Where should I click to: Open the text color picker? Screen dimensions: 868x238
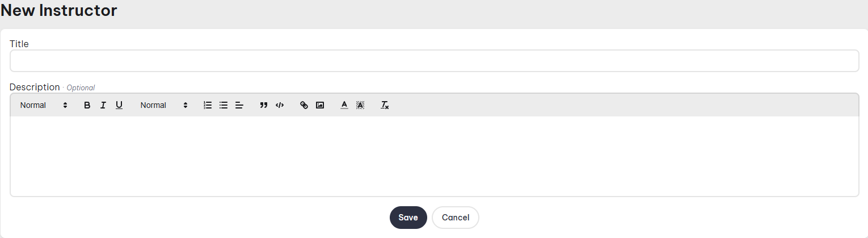click(x=344, y=105)
